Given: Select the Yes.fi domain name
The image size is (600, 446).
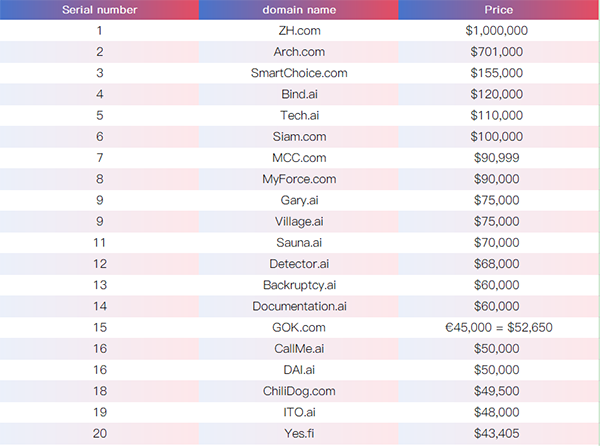Looking at the screenshot, I should click(299, 433).
